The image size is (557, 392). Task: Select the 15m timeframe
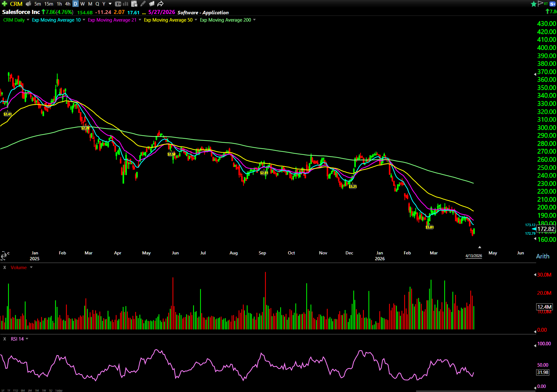coord(49,4)
